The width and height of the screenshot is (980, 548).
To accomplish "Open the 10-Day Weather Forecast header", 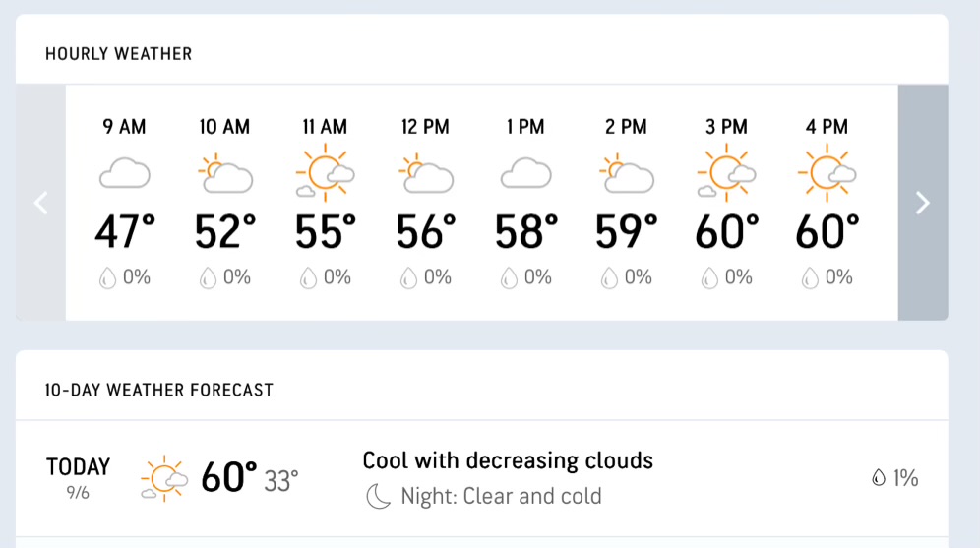I will click(x=158, y=390).
